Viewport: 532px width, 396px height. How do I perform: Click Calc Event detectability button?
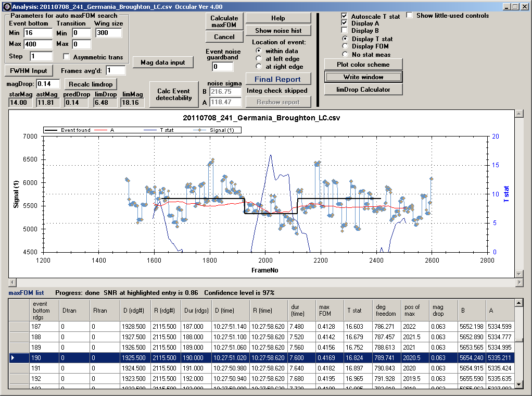click(174, 94)
